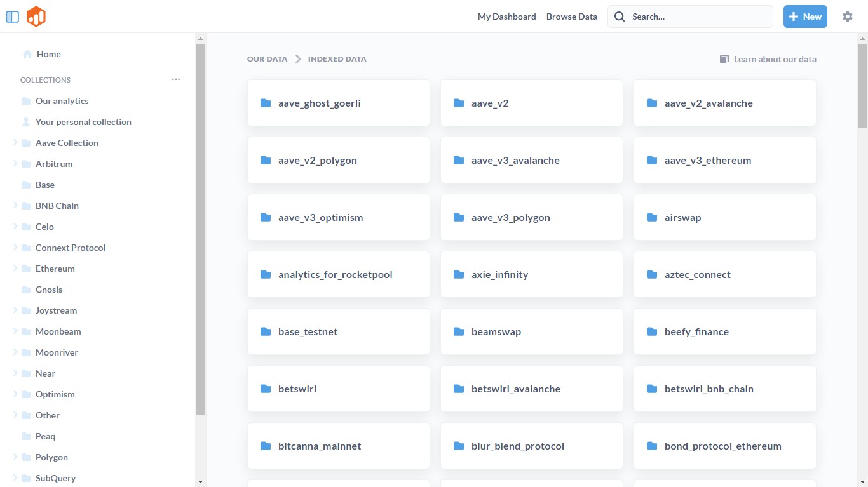Expand the Moonbeam collection
This screenshot has height=487, width=868.
[15, 331]
